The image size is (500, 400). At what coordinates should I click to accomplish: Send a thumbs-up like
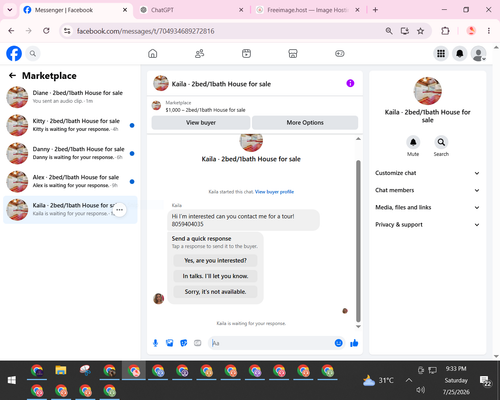point(354,343)
